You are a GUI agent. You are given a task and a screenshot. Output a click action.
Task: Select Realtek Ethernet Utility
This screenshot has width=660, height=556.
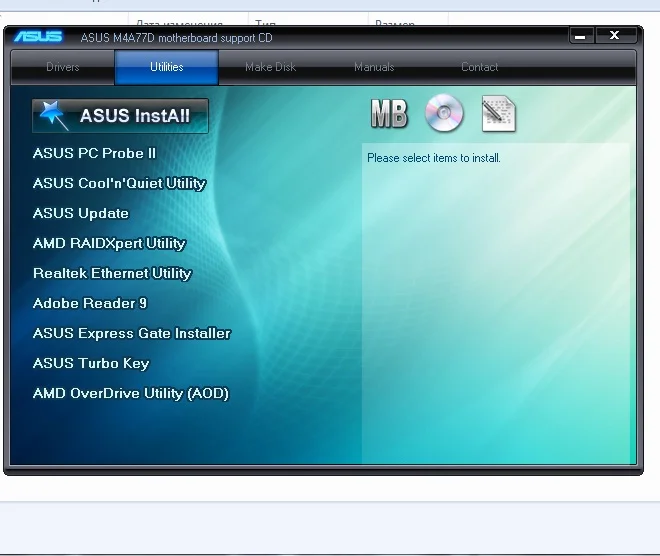(x=112, y=274)
